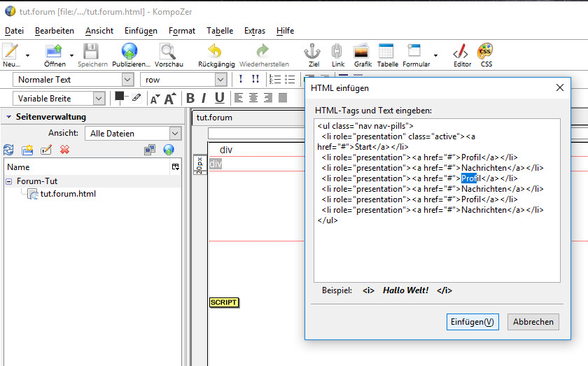Click the Einfügen button in dialog
The width and height of the screenshot is (588, 366).
[472, 322]
